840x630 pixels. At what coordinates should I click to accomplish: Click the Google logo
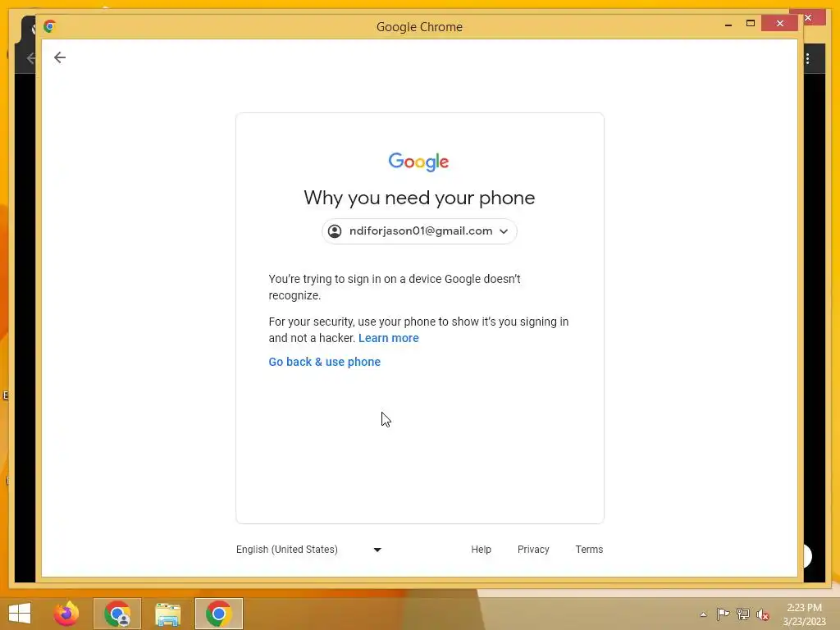pos(419,162)
